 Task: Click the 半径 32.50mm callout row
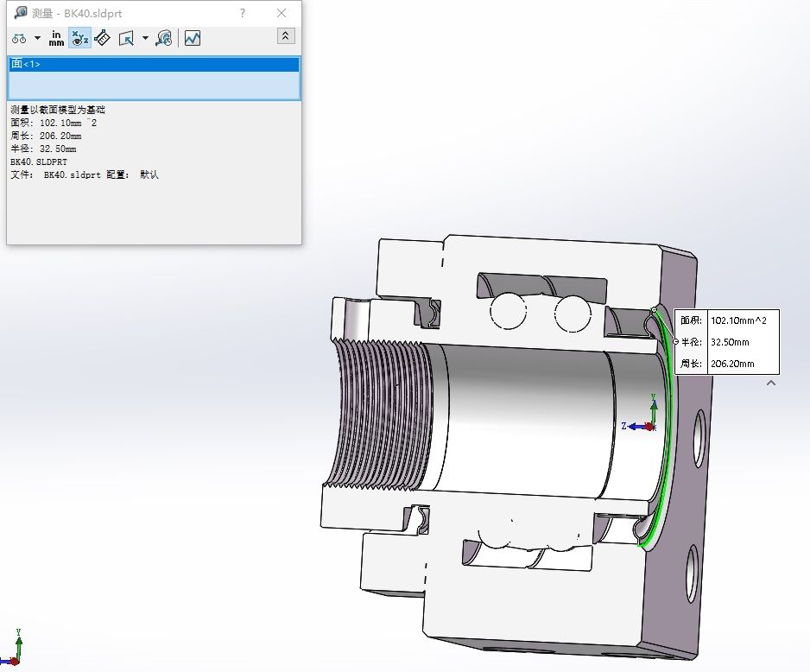727,342
